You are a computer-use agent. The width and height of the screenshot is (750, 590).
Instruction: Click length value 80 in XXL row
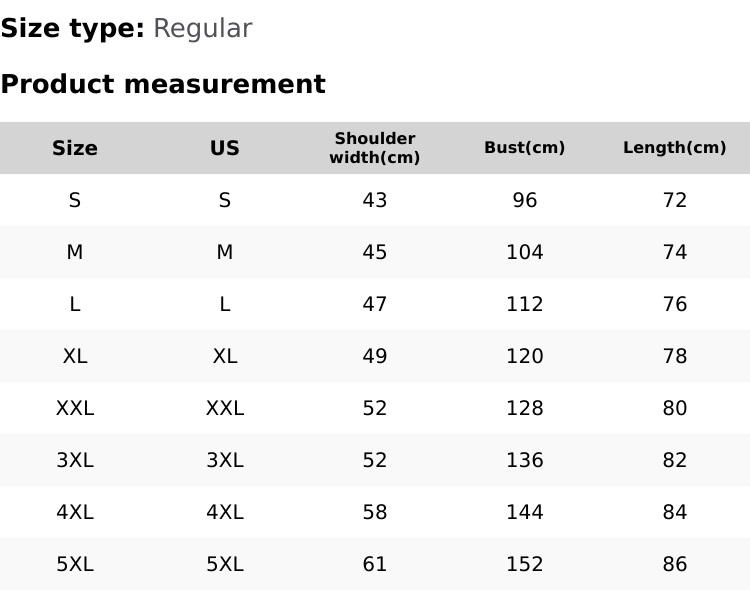tap(675, 408)
